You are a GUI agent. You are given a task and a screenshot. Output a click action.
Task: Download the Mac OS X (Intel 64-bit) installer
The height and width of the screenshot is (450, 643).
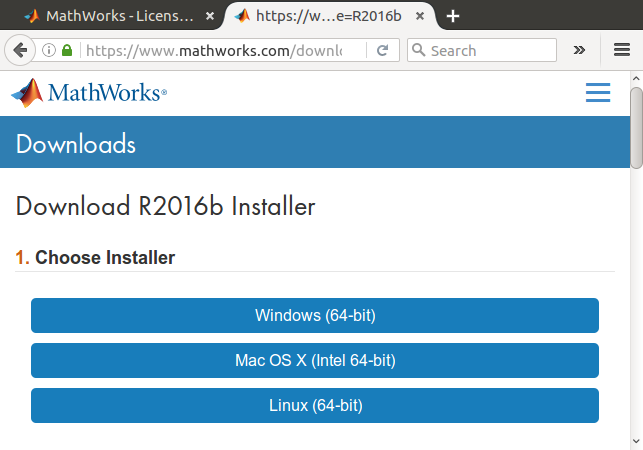click(x=315, y=361)
